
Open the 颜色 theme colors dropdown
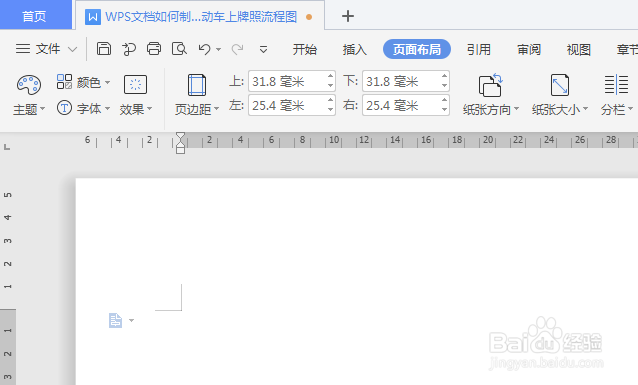pyautogui.click(x=94, y=82)
